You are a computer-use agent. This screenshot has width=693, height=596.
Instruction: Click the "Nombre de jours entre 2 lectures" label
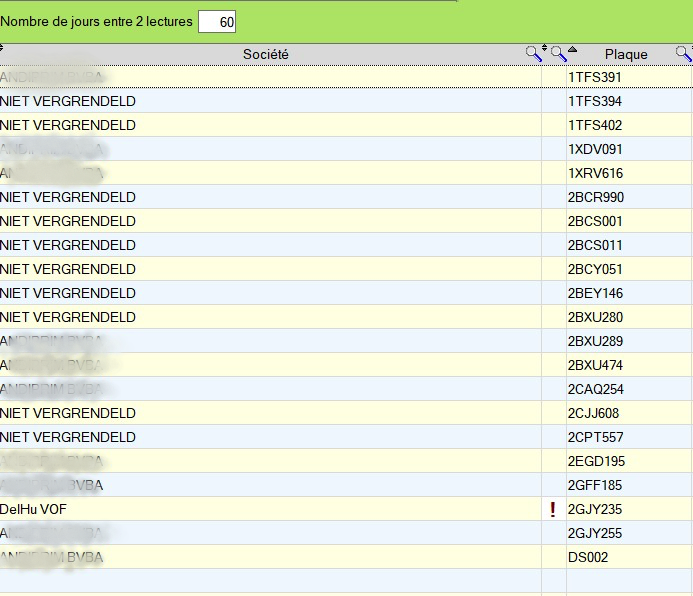[96, 21]
